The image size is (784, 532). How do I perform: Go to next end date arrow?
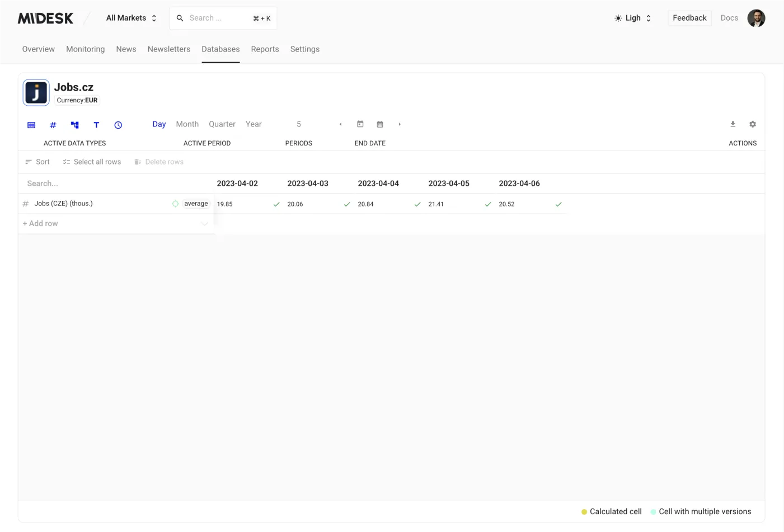tap(400, 124)
